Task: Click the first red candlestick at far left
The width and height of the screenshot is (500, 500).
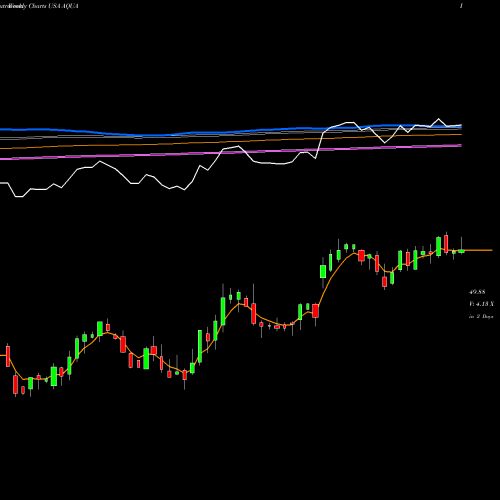Action: click(8, 356)
